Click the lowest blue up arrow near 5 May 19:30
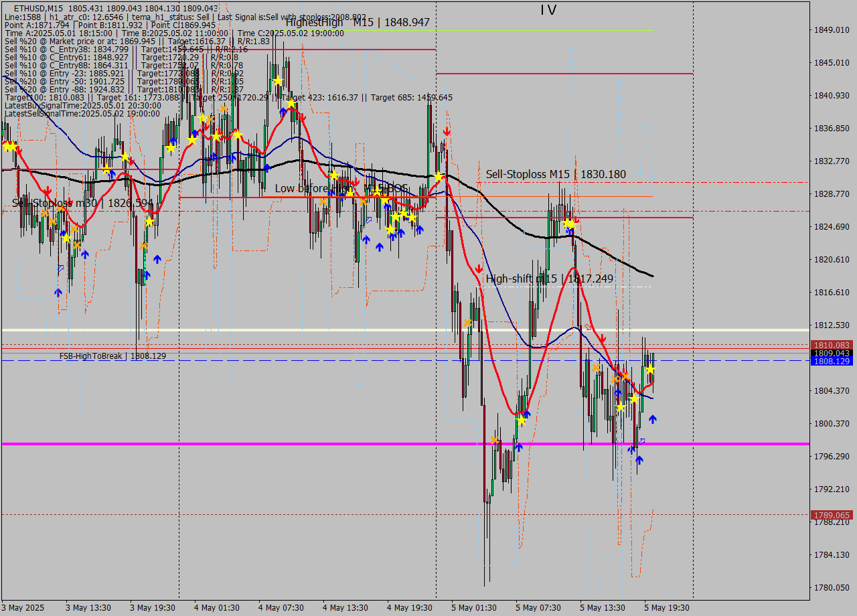 (639, 460)
